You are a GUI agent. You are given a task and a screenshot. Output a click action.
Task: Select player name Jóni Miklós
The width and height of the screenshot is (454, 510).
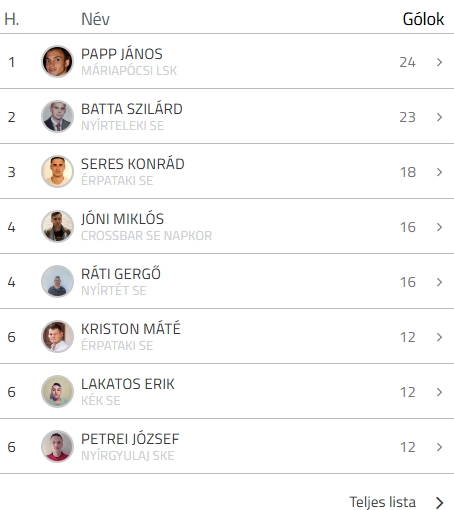122,219
